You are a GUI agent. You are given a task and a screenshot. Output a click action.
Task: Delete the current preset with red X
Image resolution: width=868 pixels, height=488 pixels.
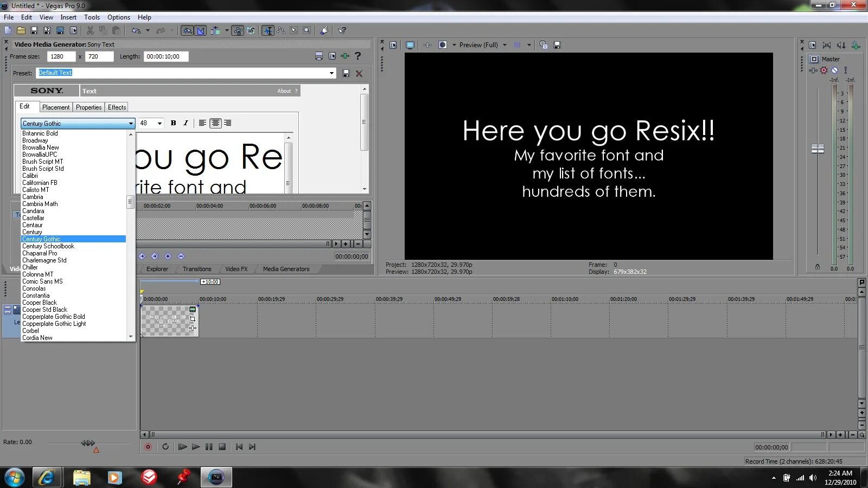359,73
